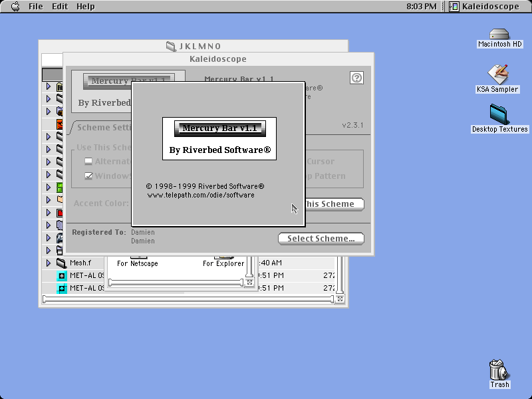Select the first MET-AL OS file icon
The image size is (532, 399).
click(x=62, y=275)
